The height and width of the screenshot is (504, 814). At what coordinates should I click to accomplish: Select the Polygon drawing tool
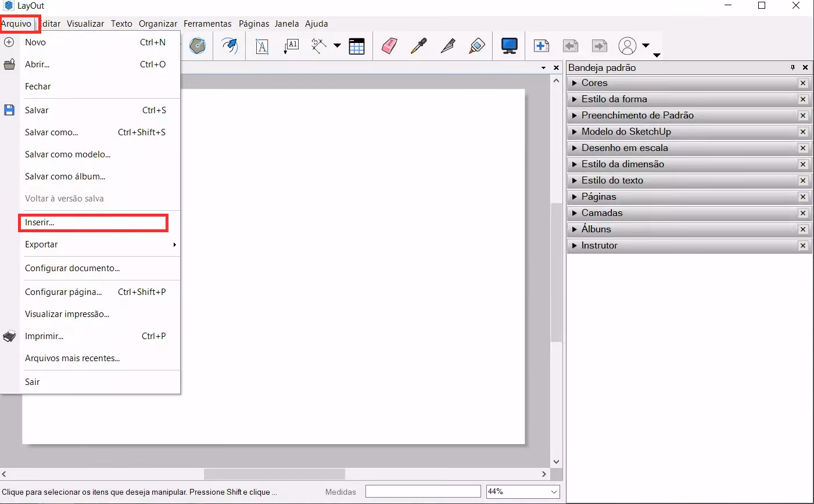[198, 46]
